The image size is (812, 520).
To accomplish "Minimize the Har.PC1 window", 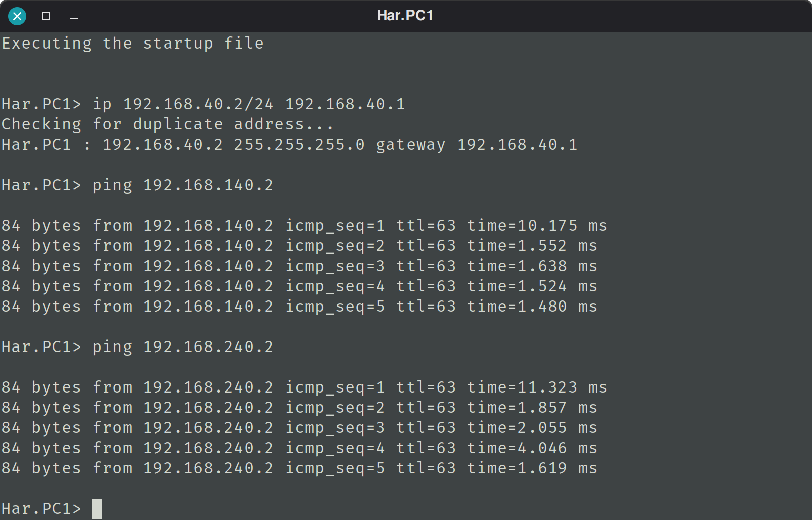I will coord(74,18).
